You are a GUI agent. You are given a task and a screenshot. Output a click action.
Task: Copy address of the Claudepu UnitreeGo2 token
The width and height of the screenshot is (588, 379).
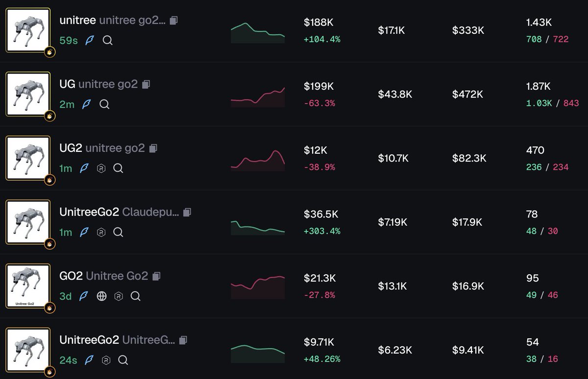click(x=187, y=212)
